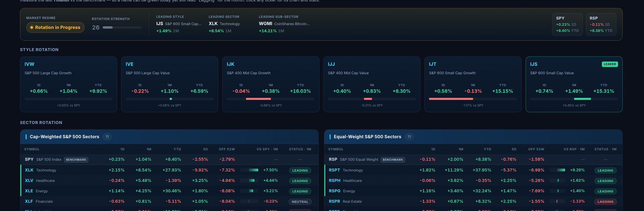Open the WGMI ticker under Leading Sub-Sector

(x=266, y=24)
